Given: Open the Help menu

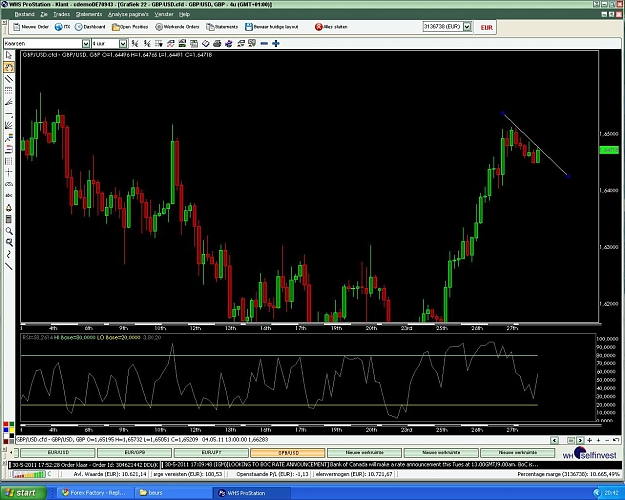Looking at the screenshot, I should 184,14.
